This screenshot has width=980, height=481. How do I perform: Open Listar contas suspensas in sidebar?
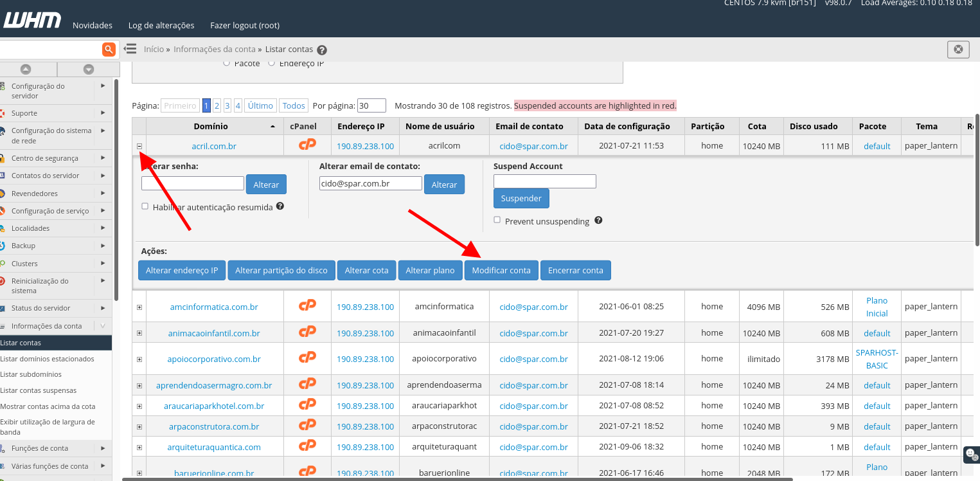(x=39, y=390)
